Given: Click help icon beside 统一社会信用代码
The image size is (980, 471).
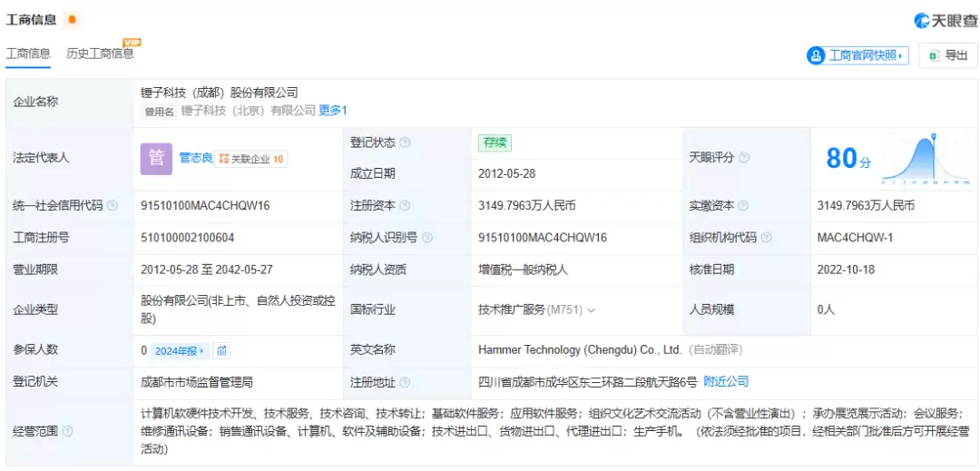Looking at the screenshot, I should tap(113, 206).
